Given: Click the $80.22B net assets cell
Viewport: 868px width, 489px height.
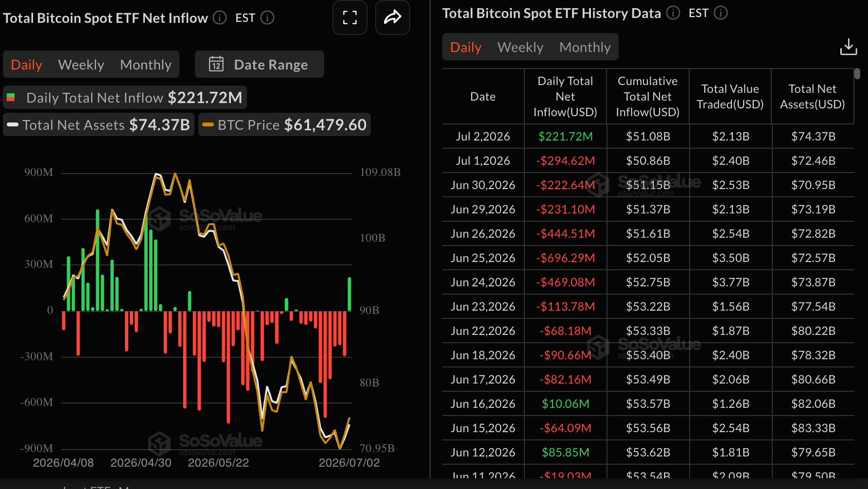Looking at the screenshot, I should 813,331.
